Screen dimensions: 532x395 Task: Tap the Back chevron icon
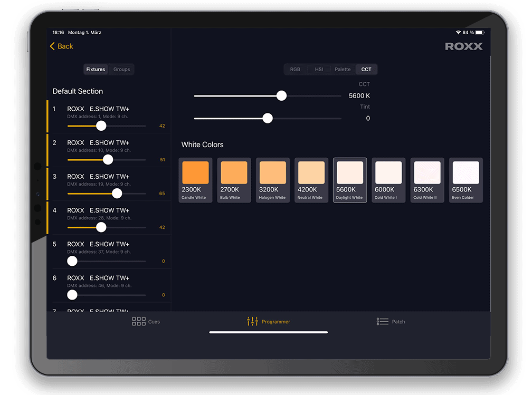pyautogui.click(x=52, y=46)
